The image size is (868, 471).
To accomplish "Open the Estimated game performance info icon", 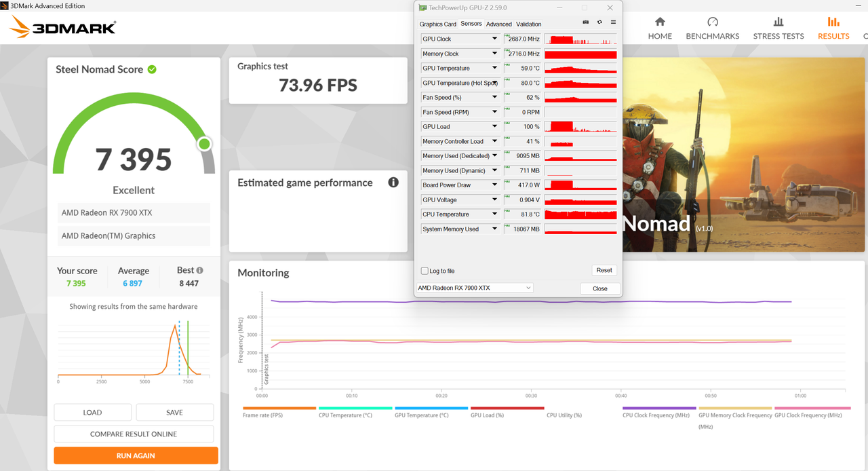I will point(393,183).
